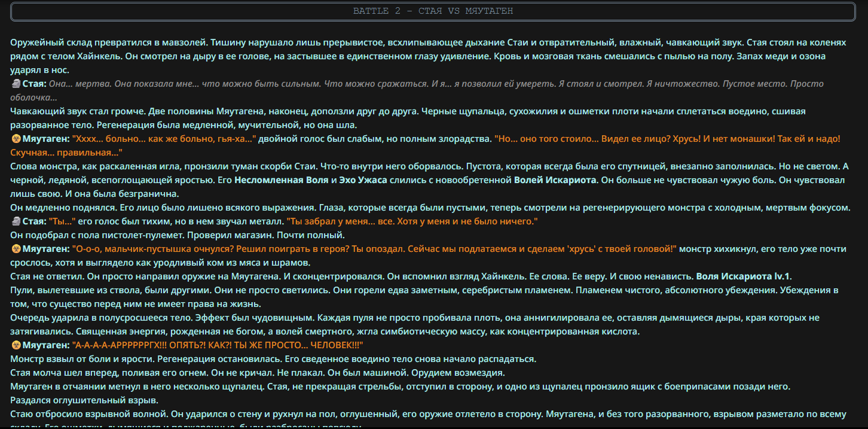Click the sentence "Монстр взвыл от боли и ярости."
Screen dimensions: 868x429
point(83,359)
